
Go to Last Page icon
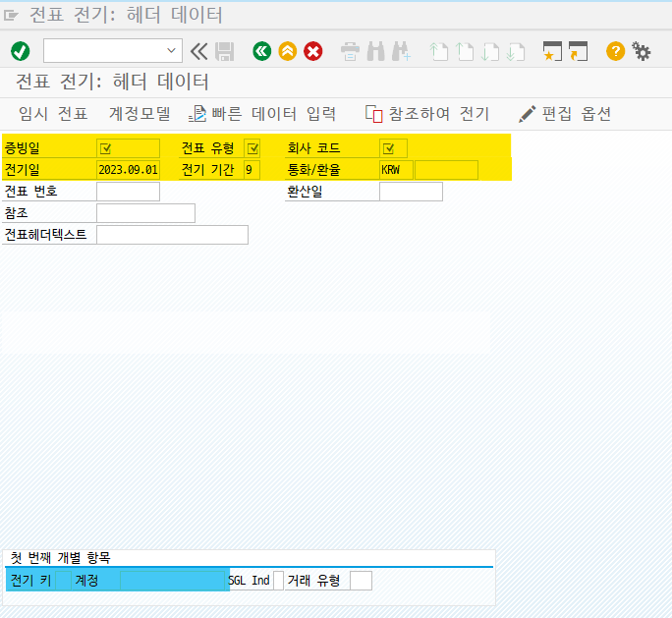click(516, 52)
